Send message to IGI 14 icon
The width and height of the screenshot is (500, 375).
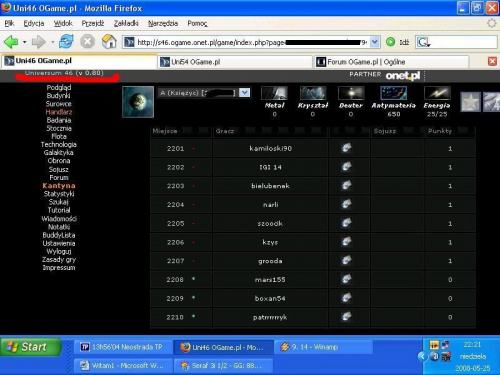347,166
